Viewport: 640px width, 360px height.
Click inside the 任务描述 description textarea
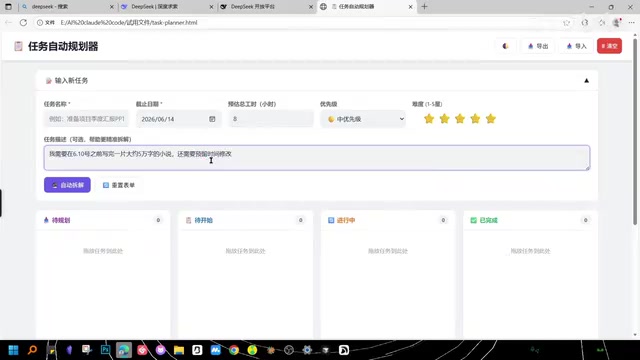tap(317, 158)
